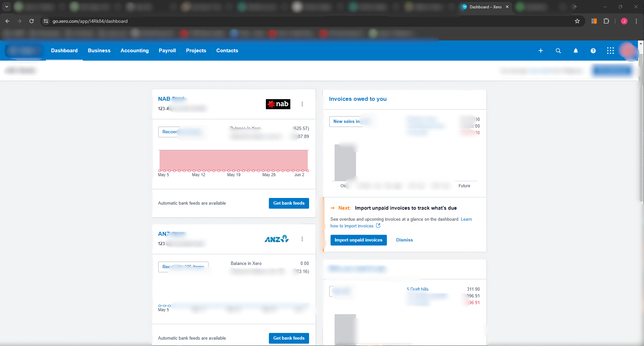Viewport: 644px width, 346px height.
Task: Bookmark this page with the star icon
Action: (x=577, y=21)
